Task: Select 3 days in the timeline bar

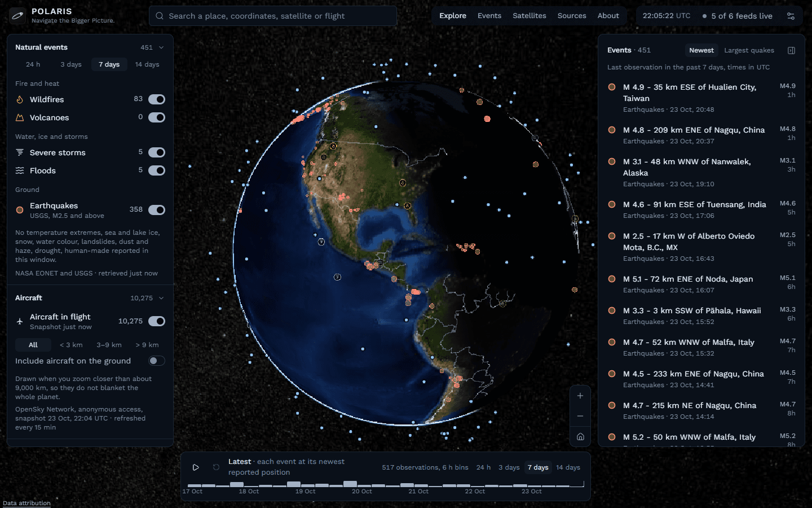Action: (509, 467)
